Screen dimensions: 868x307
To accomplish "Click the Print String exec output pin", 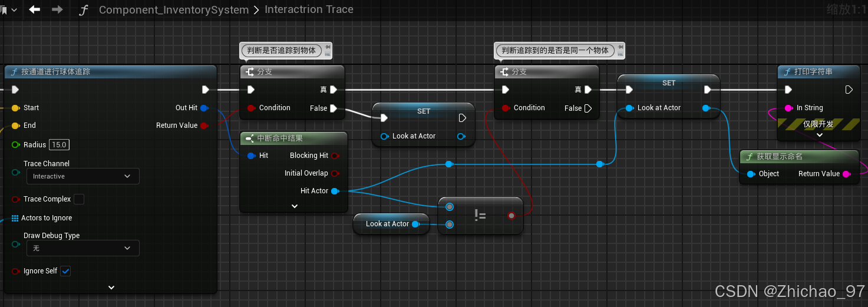I will 849,90.
